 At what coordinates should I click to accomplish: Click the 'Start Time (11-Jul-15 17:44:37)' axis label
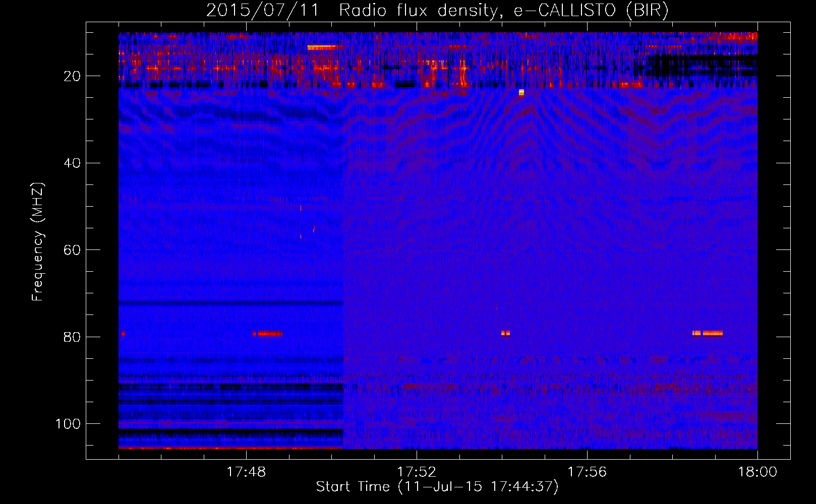(x=437, y=487)
